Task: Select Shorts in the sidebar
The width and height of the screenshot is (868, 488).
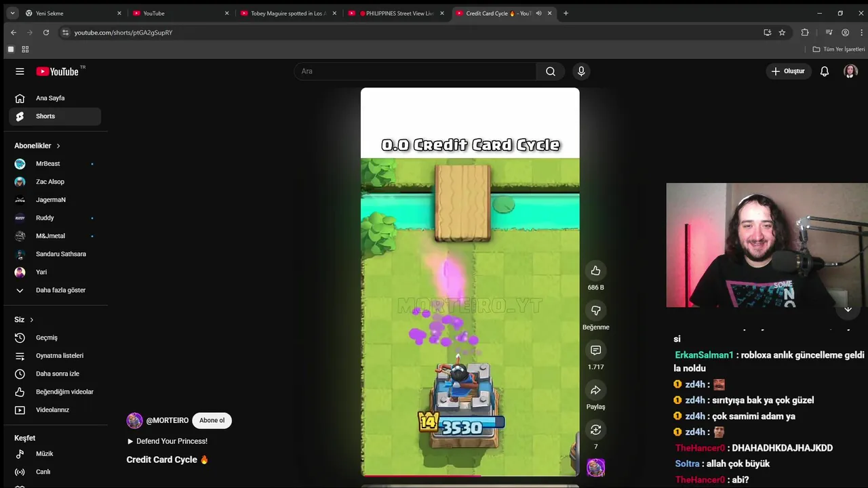Action: point(55,116)
